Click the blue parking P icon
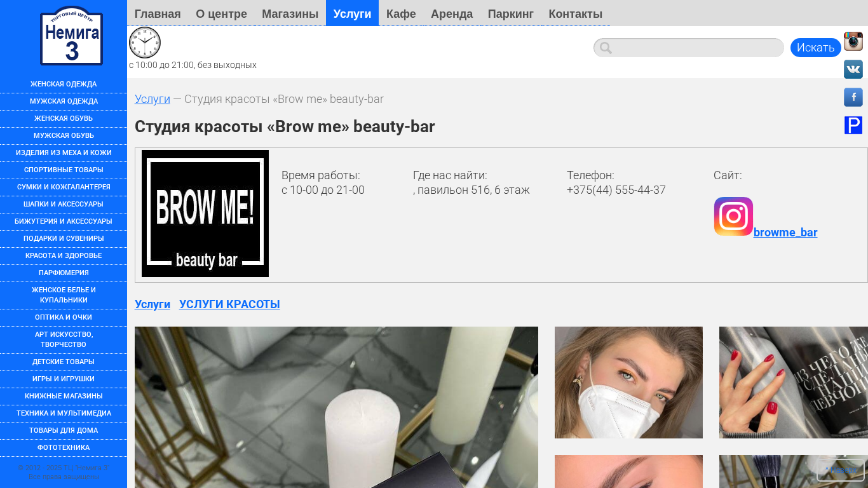The image size is (868, 488). point(853,125)
